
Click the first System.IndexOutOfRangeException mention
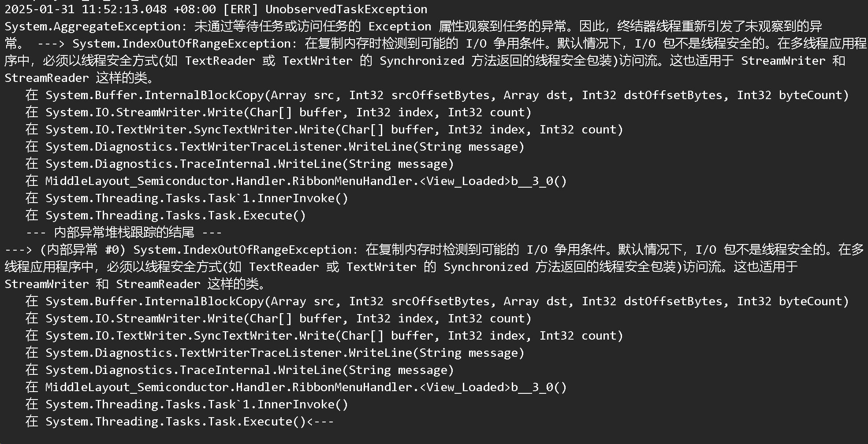(x=182, y=44)
